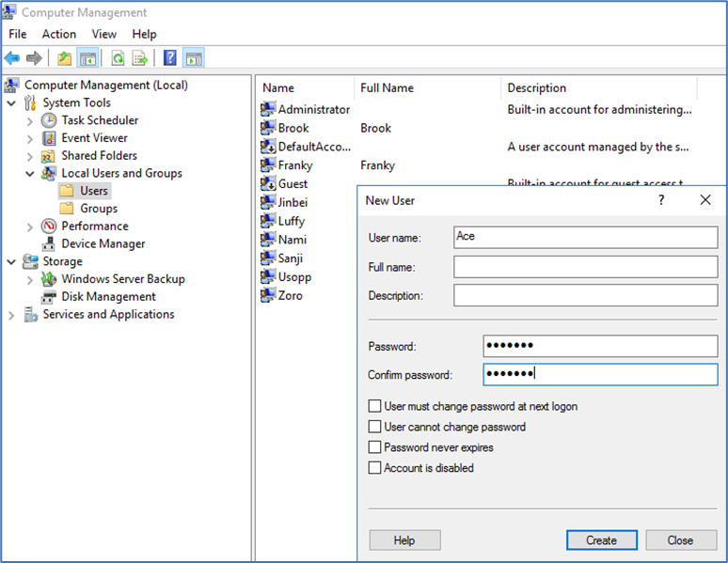Click the Create button
The width and height of the screenshot is (728, 563).
[x=601, y=540]
